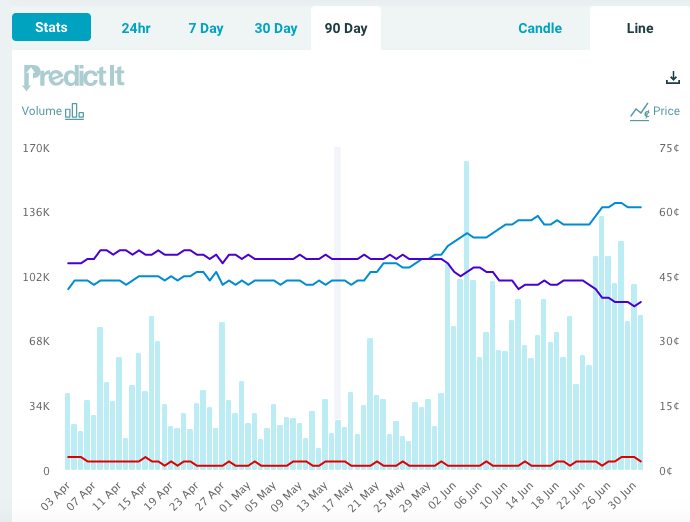
Task: Click the 02 Jun date label
Action: pos(440,492)
